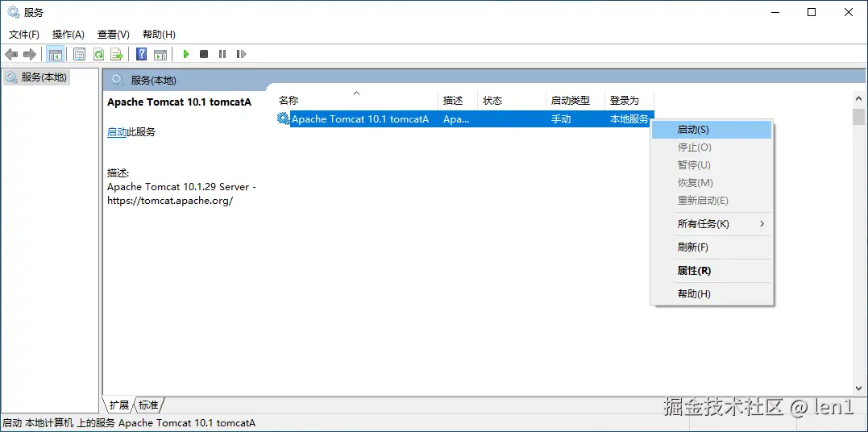Click the 本地服务 logon cell
The width and height of the screenshot is (868, 432).
pos(629,118)
